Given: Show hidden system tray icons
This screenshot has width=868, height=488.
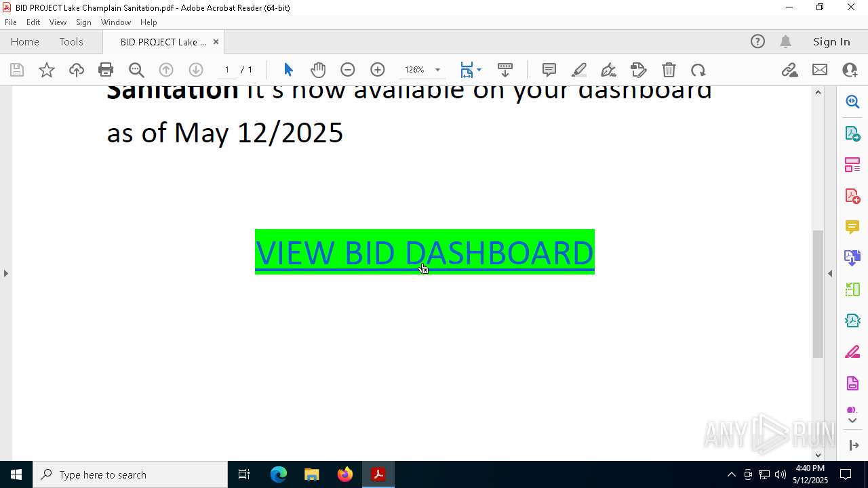Looking at the screenshot, I should pos(731,474).
